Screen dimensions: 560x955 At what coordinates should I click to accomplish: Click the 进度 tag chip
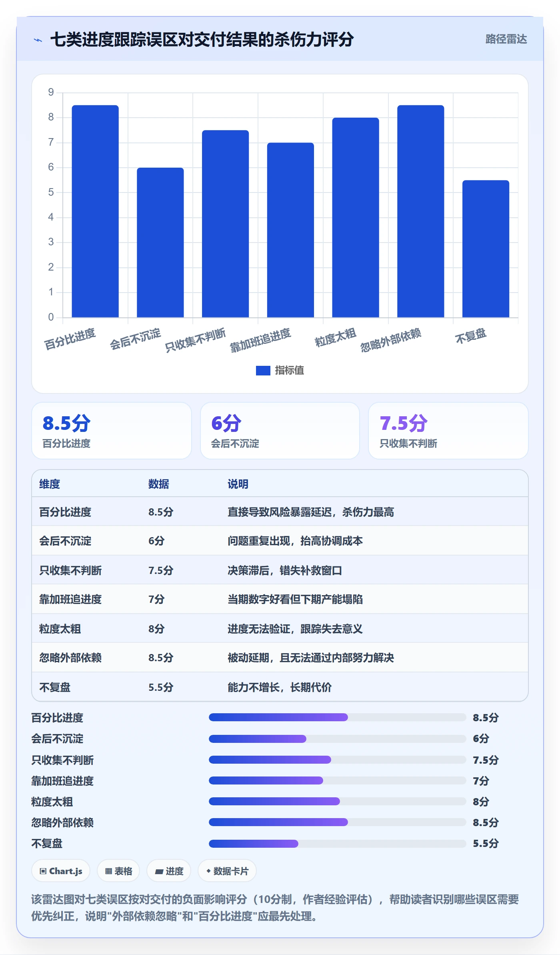click(169, 871)
